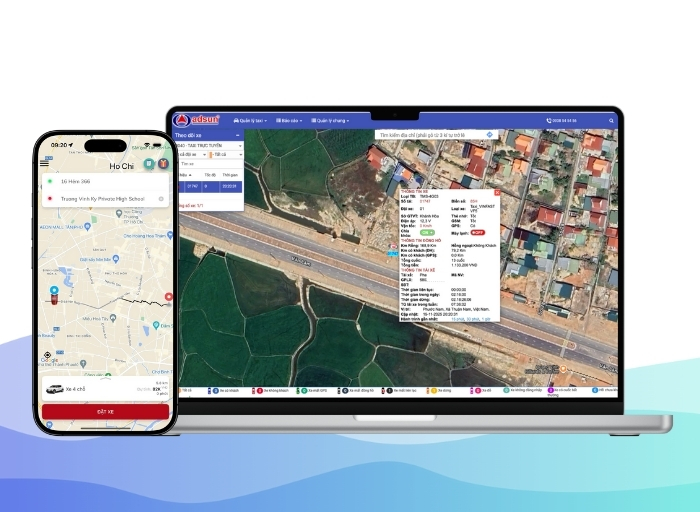The height and width of the screenshot is (512, 700).
Task: Collapse the Theo dõi xe panel
Action: (238, 134)
